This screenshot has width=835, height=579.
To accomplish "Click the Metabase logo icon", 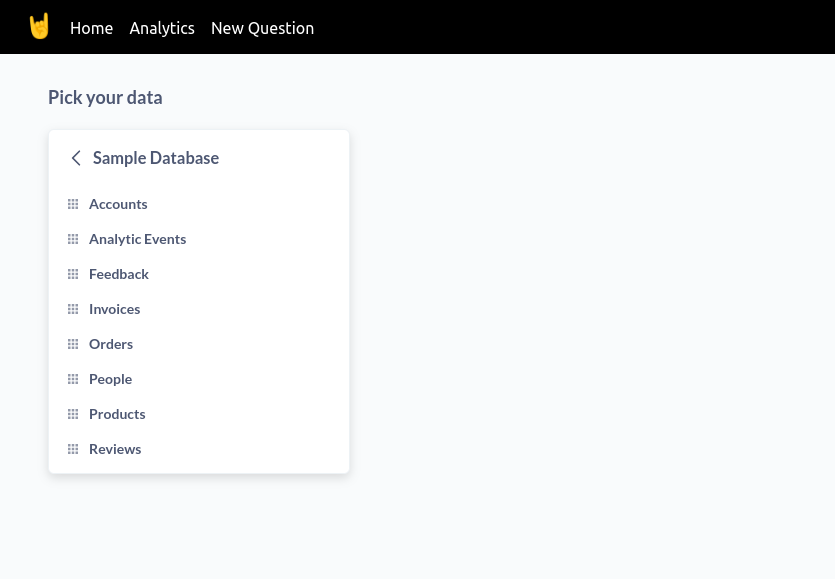I will pyautogui.click(x=39, y=26).
